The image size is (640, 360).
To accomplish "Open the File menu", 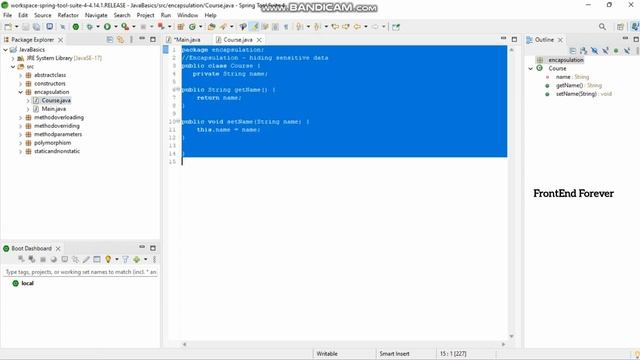I will pos(7,15).
